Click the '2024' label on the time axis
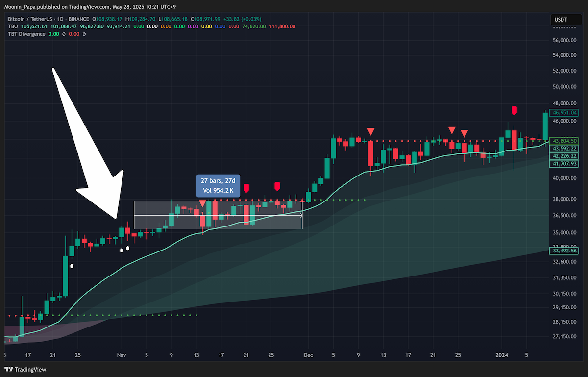This screenshot has height=377, width=588. pos(502,354)
